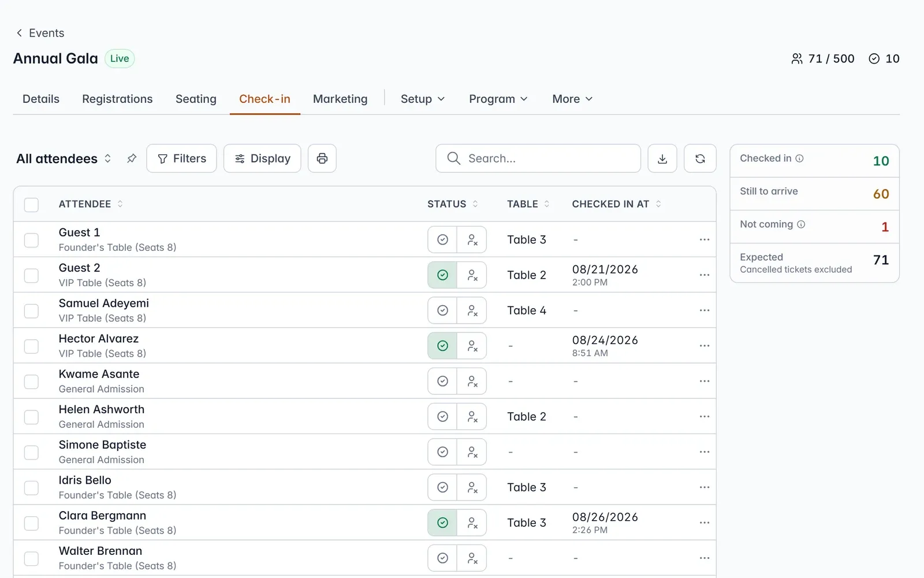This screenshot has height=578, width=924.
Task: Open the Registrations tab
Action: point(117,99)
